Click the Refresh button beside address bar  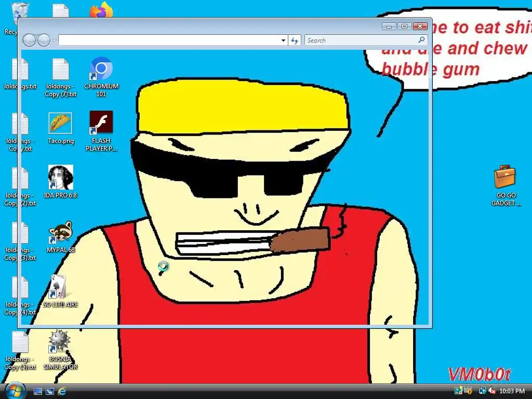click(x=295, y=41)
